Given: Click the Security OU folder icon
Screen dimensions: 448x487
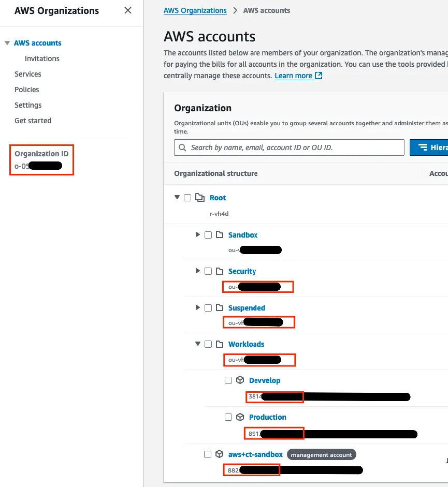Looking at the screenshot, I should (219, 271).
